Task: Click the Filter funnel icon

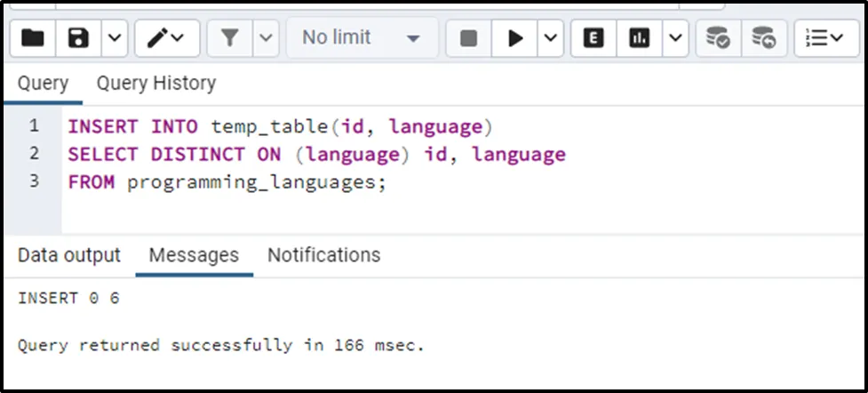Action: click(230, 38)
